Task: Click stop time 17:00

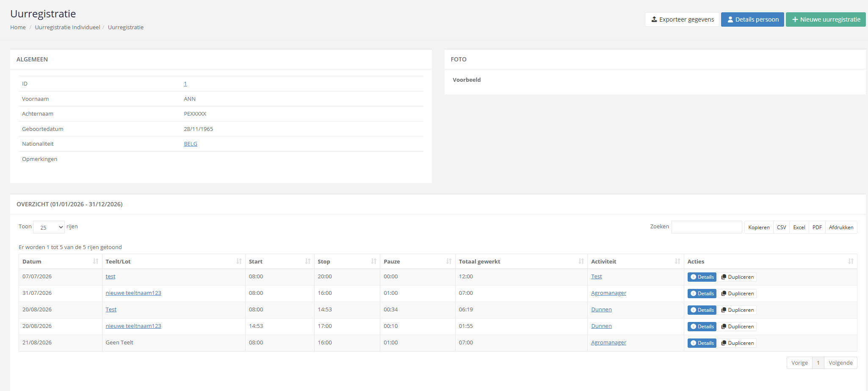Action: tap(325, 326)
